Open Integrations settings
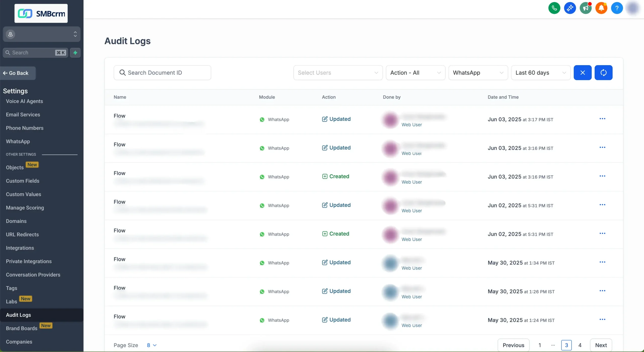 (x=20, y=248)
